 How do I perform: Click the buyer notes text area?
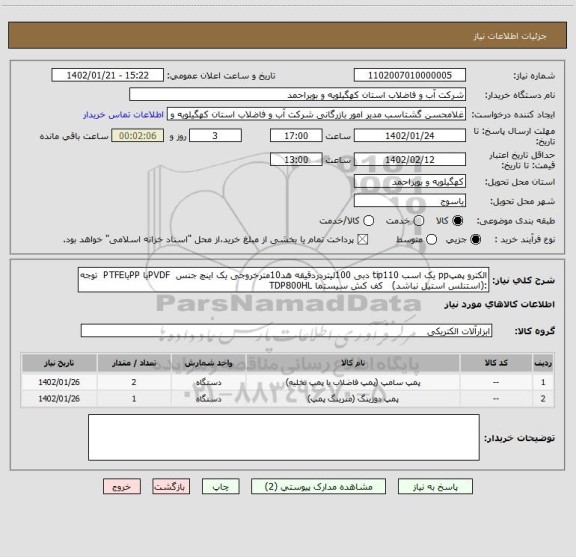284,437
